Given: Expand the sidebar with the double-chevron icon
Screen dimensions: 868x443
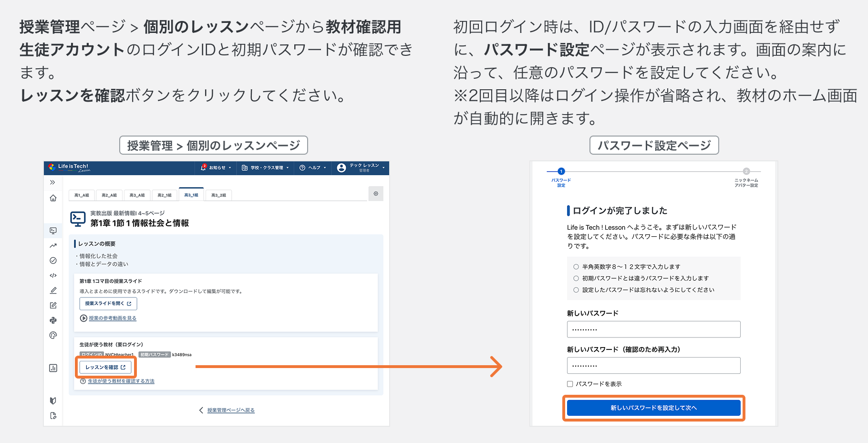Looking at the screenshot, I should tap(52, 182).
